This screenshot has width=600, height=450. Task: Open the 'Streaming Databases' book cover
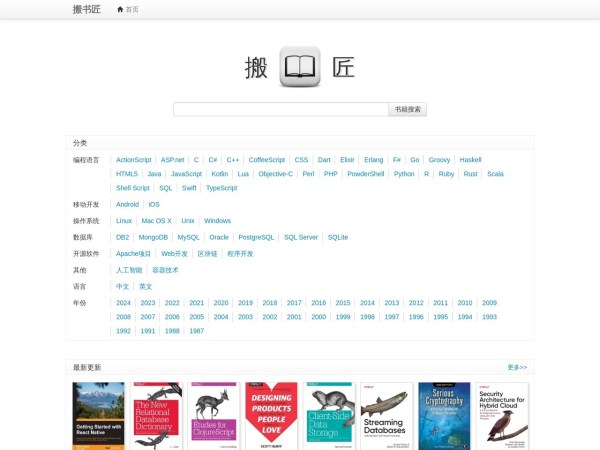386,416
